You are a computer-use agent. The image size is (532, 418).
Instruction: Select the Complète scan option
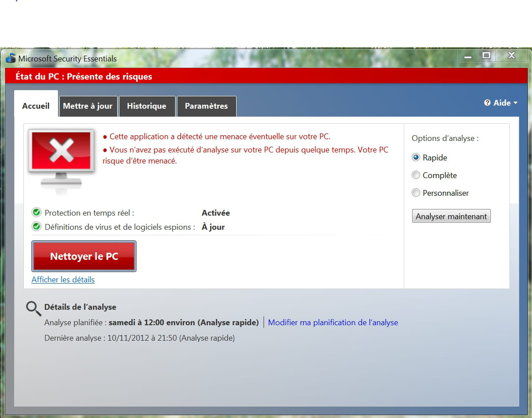[x=416, y=175]
